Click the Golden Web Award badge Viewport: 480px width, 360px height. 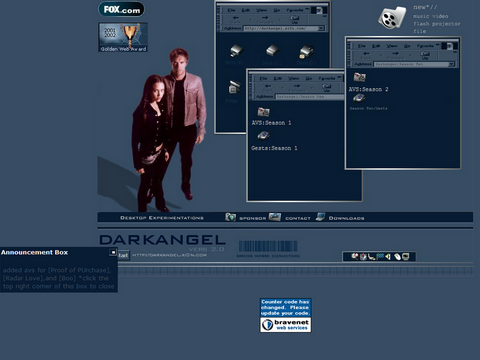coord(123,37)
